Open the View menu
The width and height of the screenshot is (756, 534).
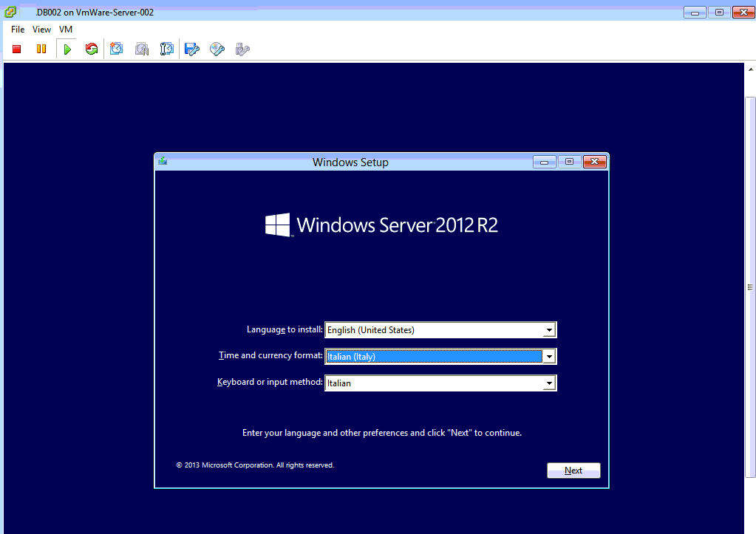click(41, 30)
